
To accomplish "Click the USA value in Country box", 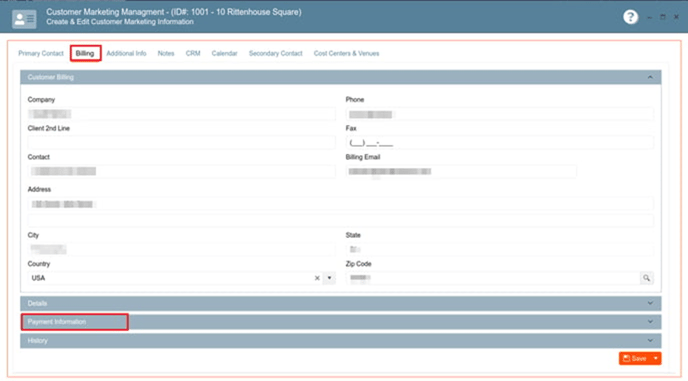I will pyautogui.click(x=38, y=278).
